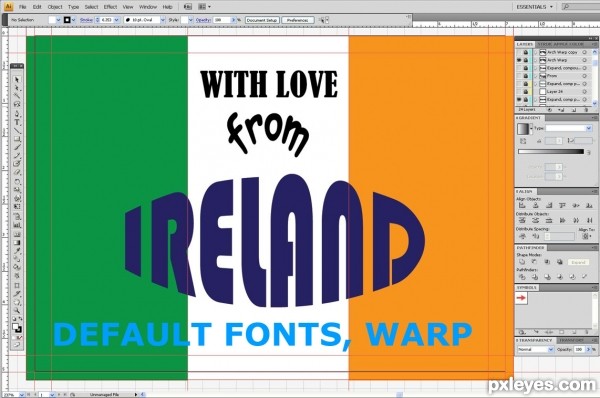This screenshot has height=398, width=600.
Task: Select the Selection arrow tool
Action: pos(16,80)
